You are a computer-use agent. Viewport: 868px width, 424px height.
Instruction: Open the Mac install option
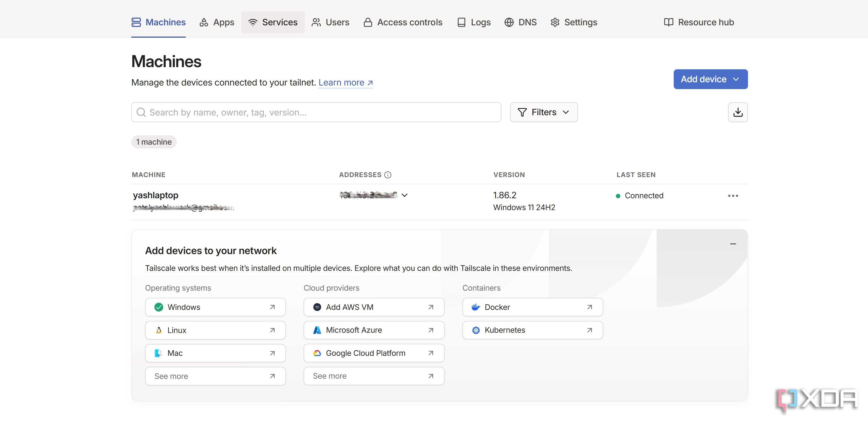[x=215, y=353]
